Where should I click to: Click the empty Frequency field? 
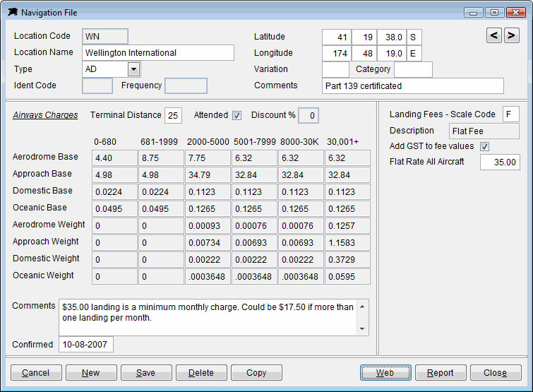coord(186,85)
